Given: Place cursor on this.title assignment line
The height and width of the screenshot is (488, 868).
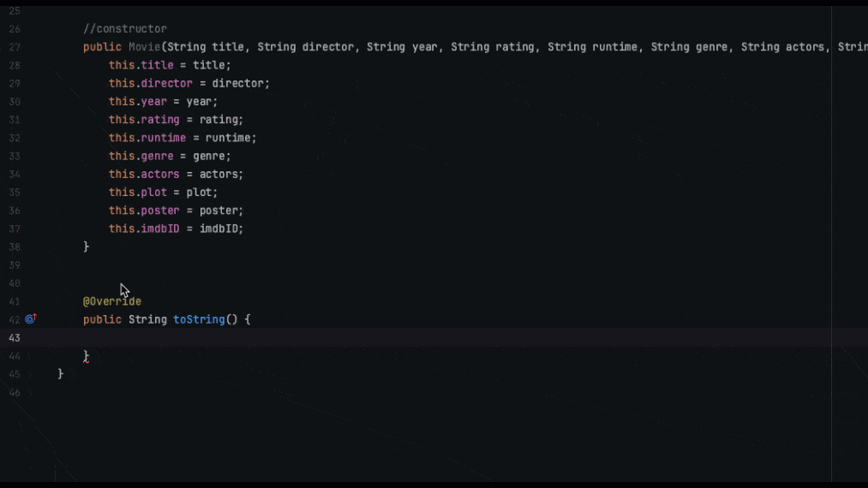Looking at the screenshot, I should point(170,65).
